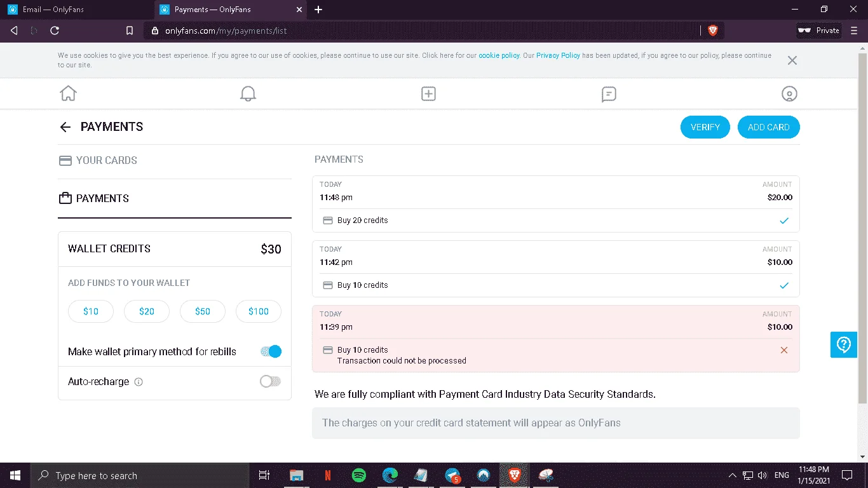
Task: Open a new browser tab
Action: 318,10
